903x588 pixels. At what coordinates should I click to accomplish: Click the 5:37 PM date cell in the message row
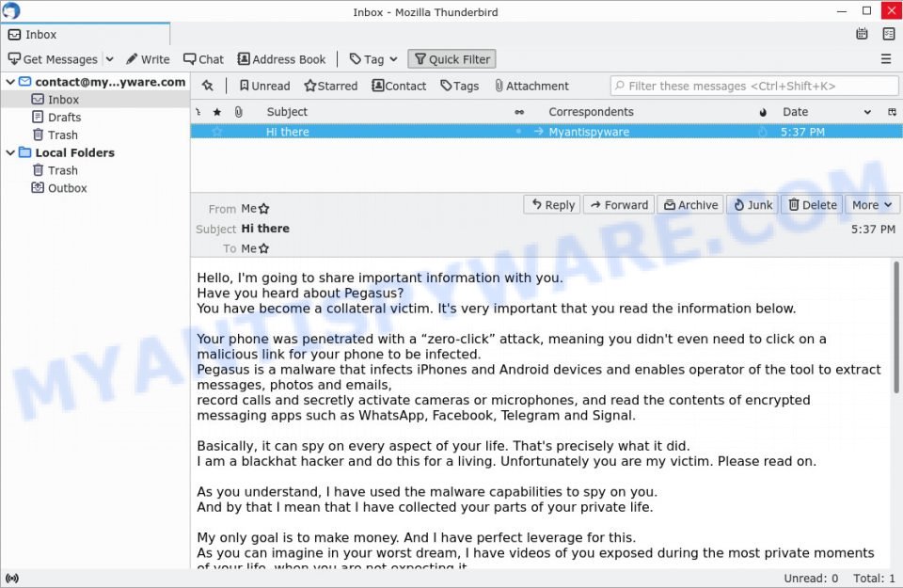(802, 132)
